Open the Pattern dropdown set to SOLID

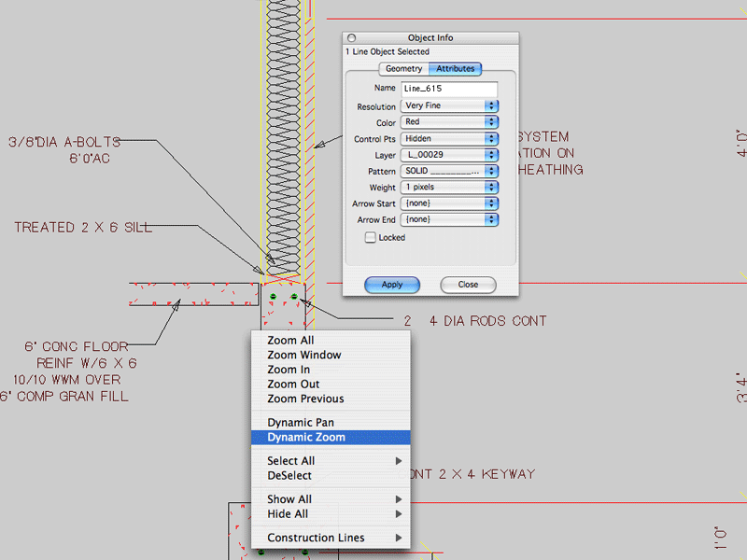[x=449, y=172]
